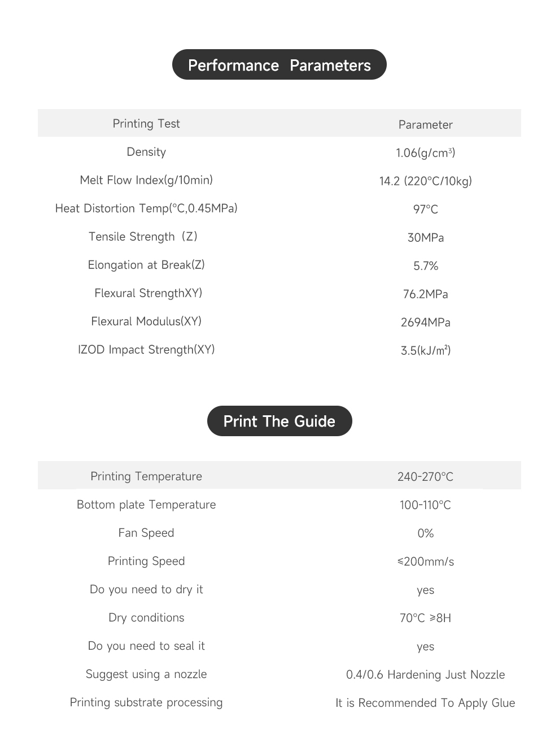Viewport: 559px width, 756px height.
Task: Select the Dry conditions row label
Action: (146, 618)
